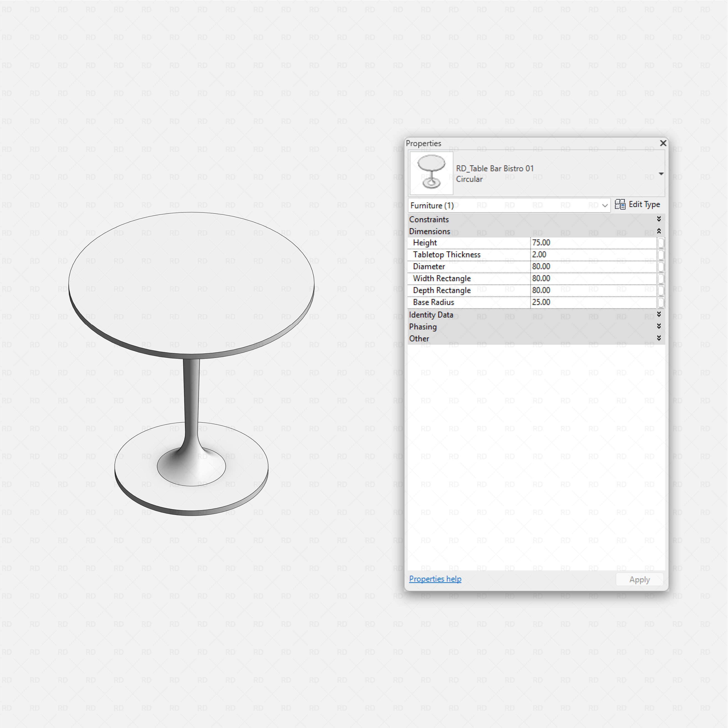This screenshot has width=728, height=728.
Task: Click the associate button beside Width Rectangle
Action: 662,278
